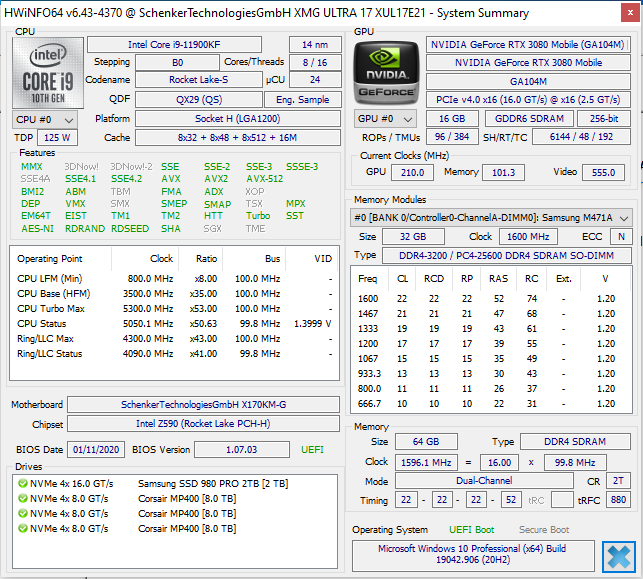The width and height of the screenshot is (643, 579).
Task: Click the Dual-Channel mode field
Action: [x=484, y=481]
